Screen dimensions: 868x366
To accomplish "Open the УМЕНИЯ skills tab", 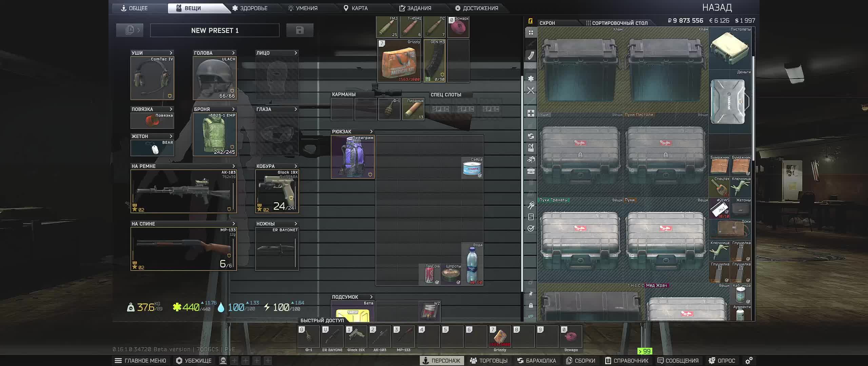I will click(303, 8).
